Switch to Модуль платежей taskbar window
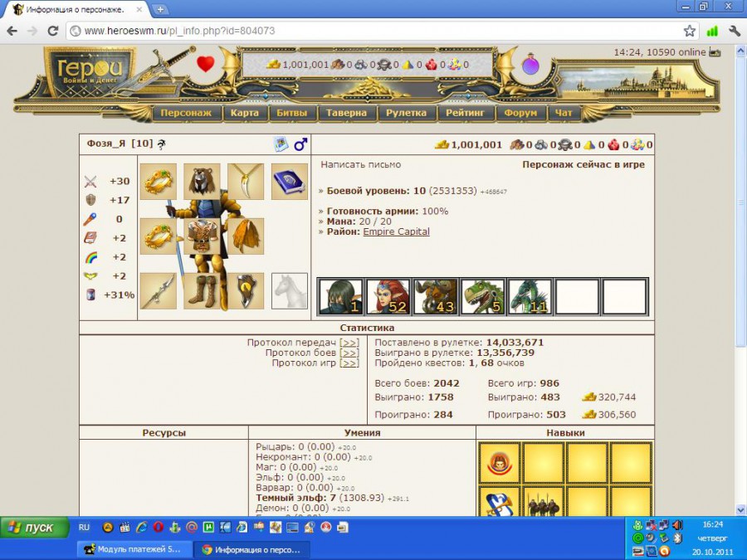 pyautogui.click(x=134, y=549)
